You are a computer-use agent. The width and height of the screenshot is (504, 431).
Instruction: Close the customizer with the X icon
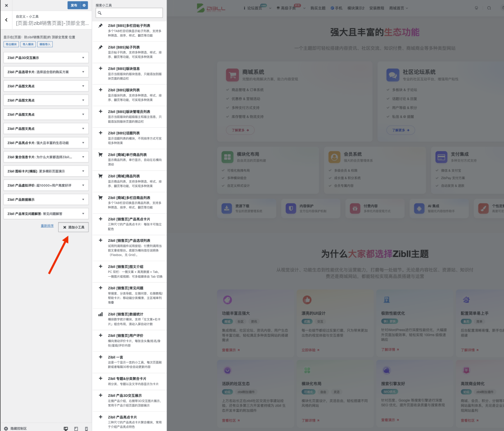(6, 5)
